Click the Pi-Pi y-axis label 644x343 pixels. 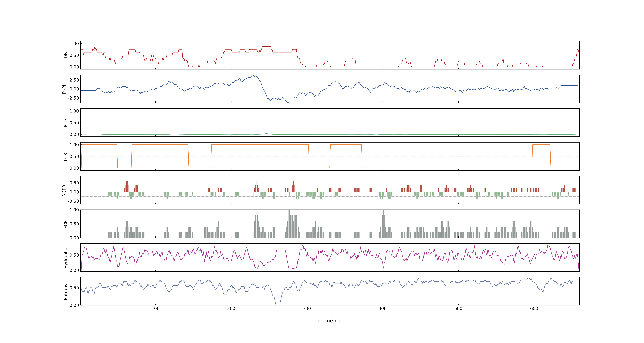[x=64, y=89]
